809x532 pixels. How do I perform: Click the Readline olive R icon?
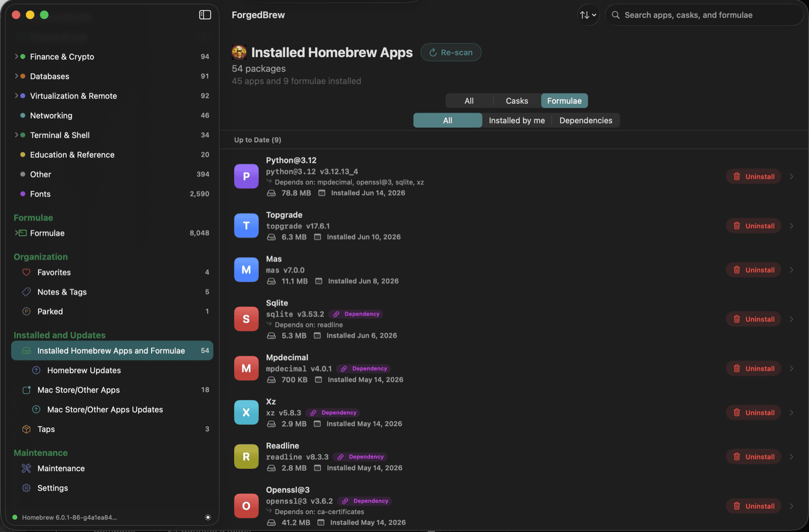pyautogui.click(x=246, y=457)
